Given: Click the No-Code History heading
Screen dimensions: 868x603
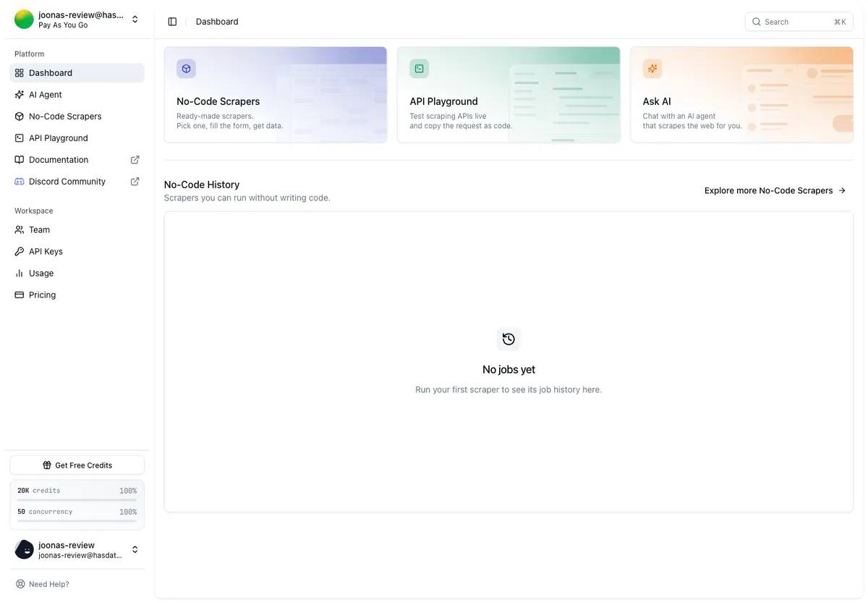Looking at the screenshot, I should coord(202,185).
